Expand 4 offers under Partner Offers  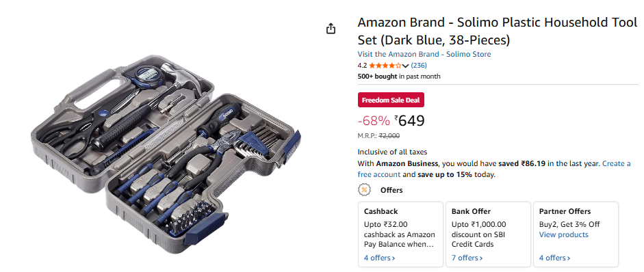click(x=554, y=258)
